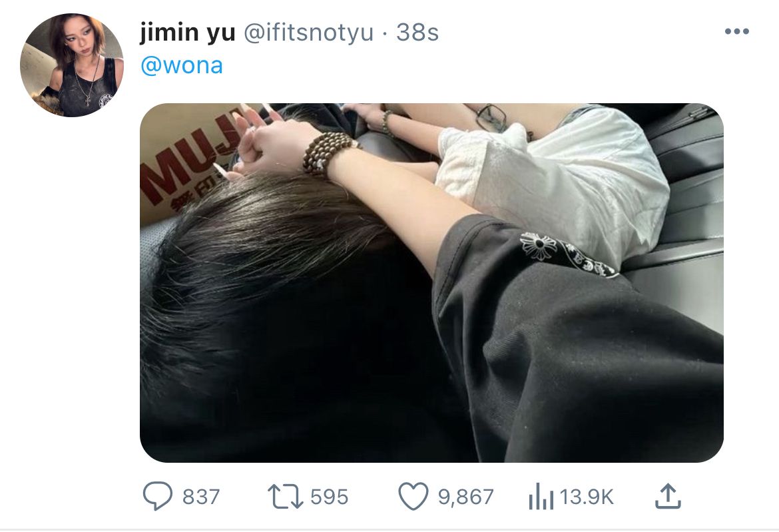The width and height of the screenshot is (779, 532).
Task: Click the 837 replies count
Action: tap(200, 497)
